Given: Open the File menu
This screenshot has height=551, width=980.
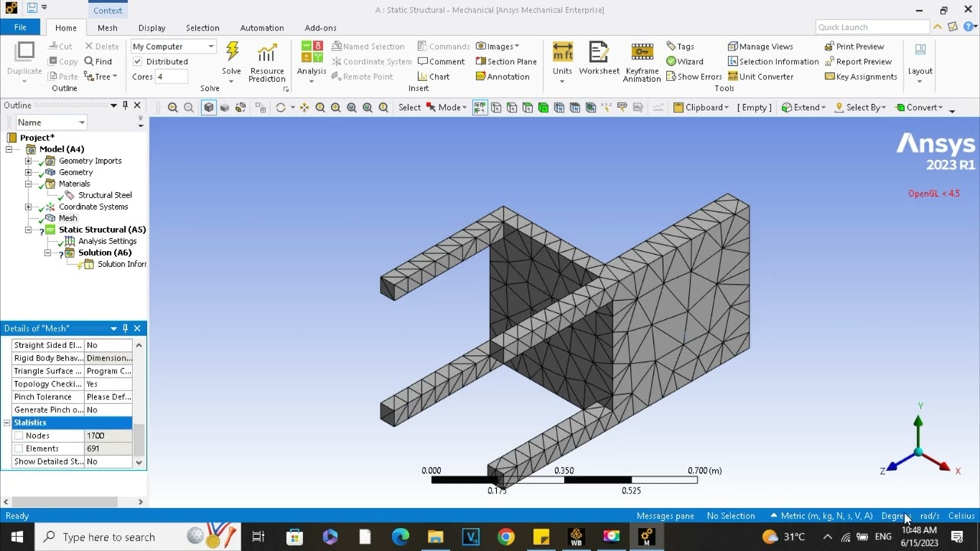Looking at the screenshot, I should pyautogui.click(x=20, y=28).
